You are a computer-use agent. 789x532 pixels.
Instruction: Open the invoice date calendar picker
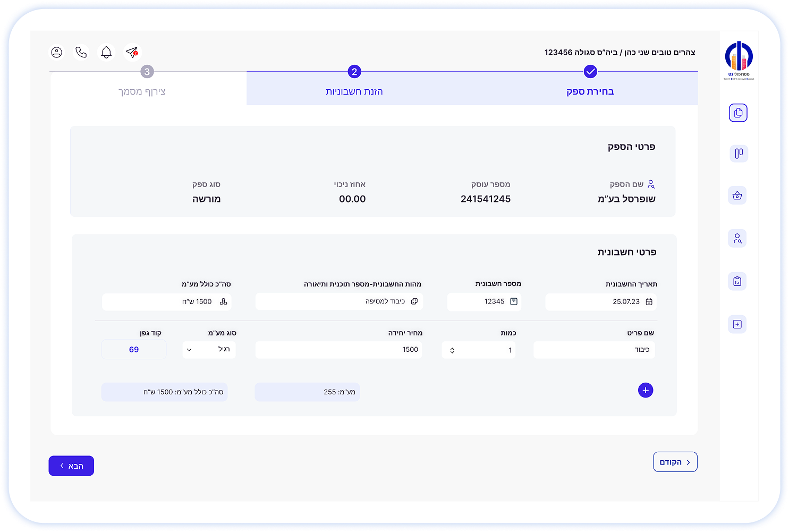click(x=649, y=302)
